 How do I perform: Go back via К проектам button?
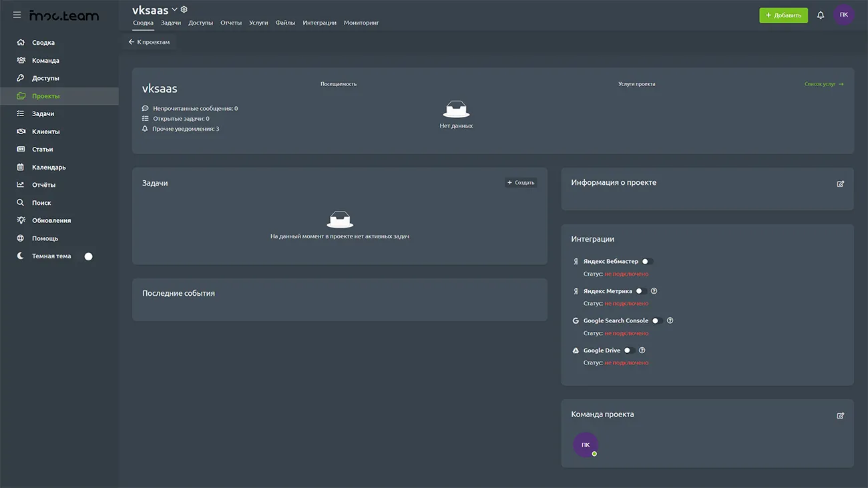[x=150, y=42]
